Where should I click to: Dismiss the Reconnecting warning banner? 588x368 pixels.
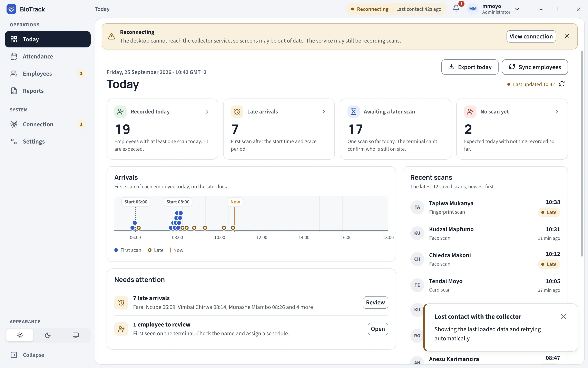click(567, 36)
